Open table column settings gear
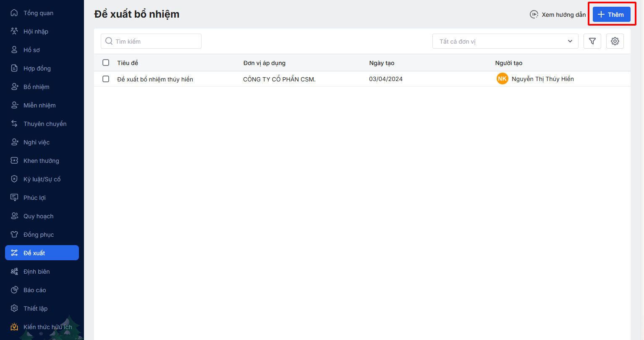 tap(615, 41)
